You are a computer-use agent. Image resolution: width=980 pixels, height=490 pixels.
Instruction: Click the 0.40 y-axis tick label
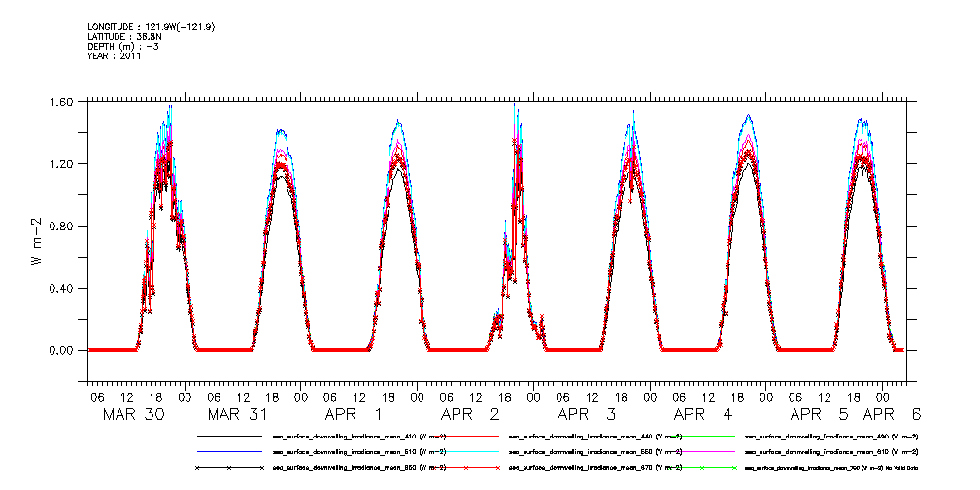59,289
